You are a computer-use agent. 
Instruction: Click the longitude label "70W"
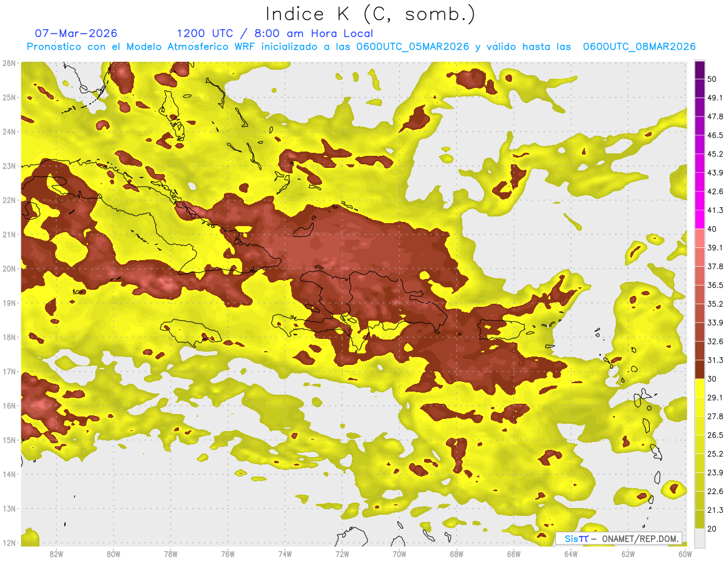(x=399, y=554)
